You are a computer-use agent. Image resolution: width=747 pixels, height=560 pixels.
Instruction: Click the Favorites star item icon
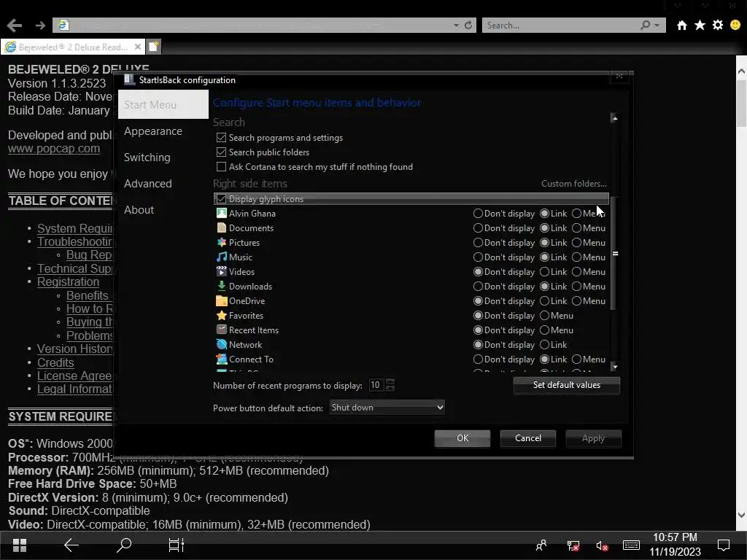[x=222, y=315]
